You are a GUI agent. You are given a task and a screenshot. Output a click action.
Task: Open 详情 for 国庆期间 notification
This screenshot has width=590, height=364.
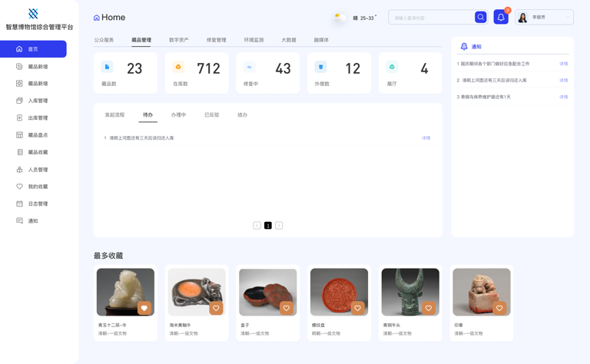(x=563, y=64)
